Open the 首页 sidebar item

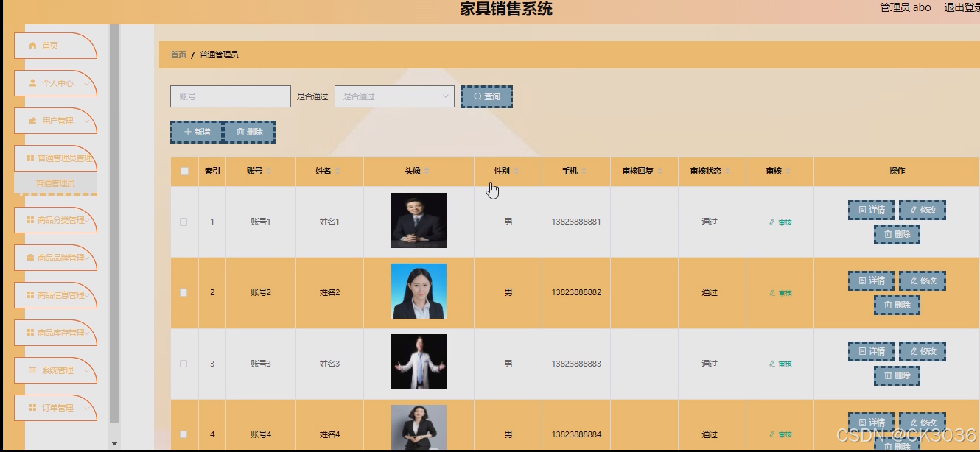coord(55,46)
